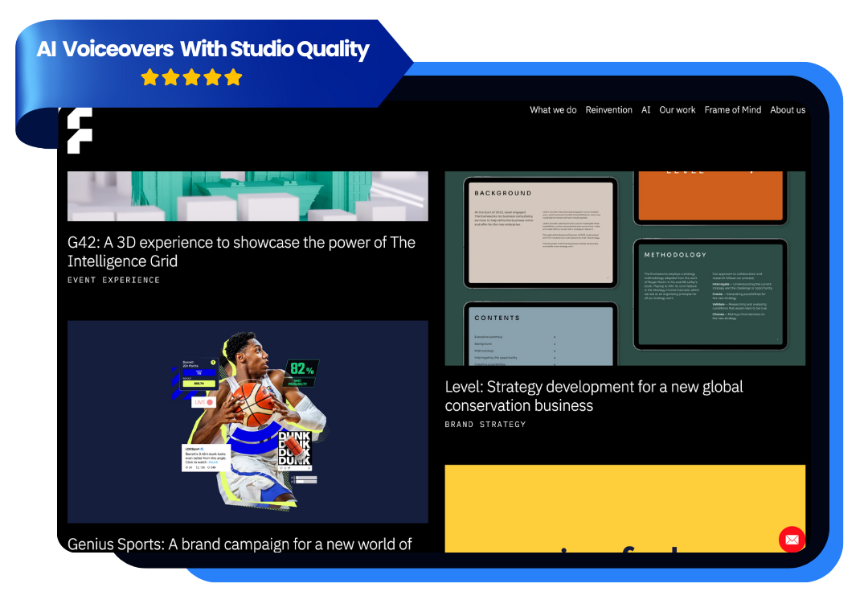Click the 'Brand Strategy' category label
This screenshot has width=868, height=604.
485,424
